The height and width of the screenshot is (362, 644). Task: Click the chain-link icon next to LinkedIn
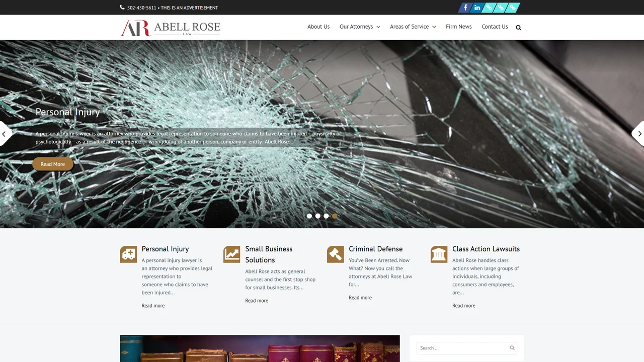489,8
